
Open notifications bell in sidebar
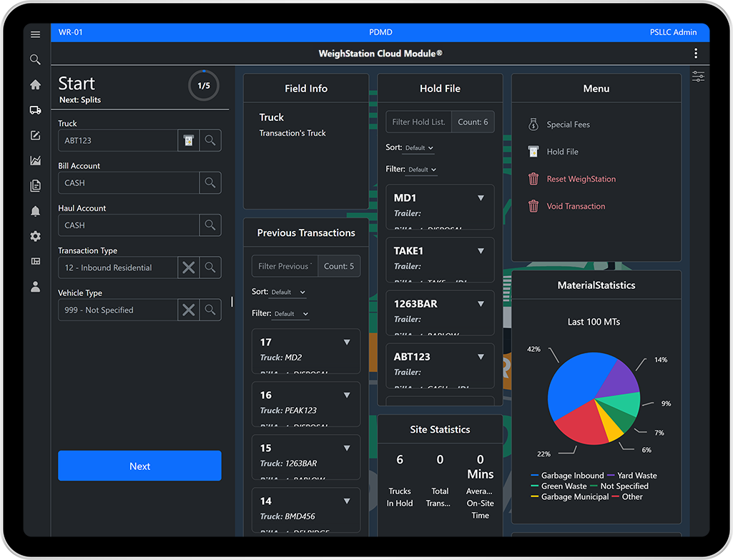point(35,211)
